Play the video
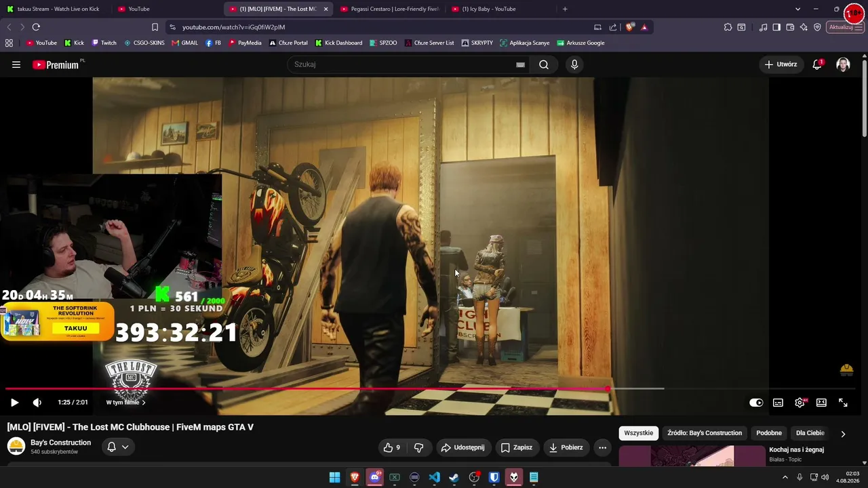The height and width of the screenshot is (488, 868). [x=14, y=403]
